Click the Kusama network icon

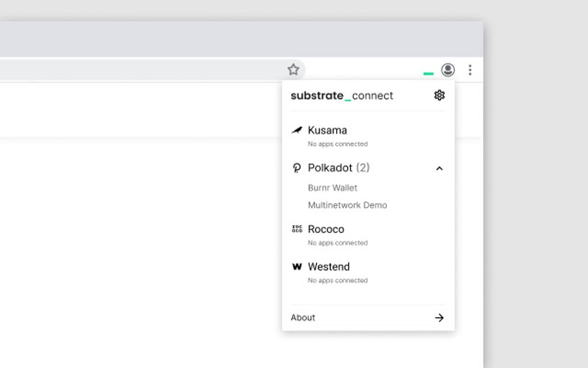point(296,130)
